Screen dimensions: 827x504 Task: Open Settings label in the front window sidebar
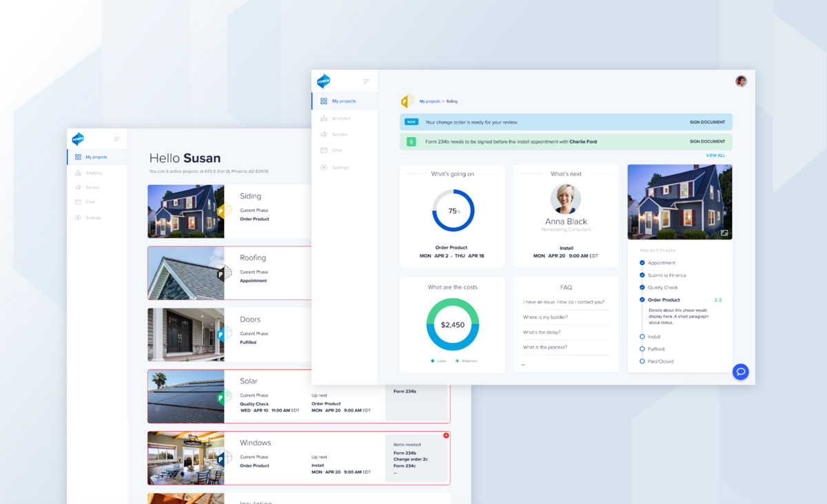340,167
